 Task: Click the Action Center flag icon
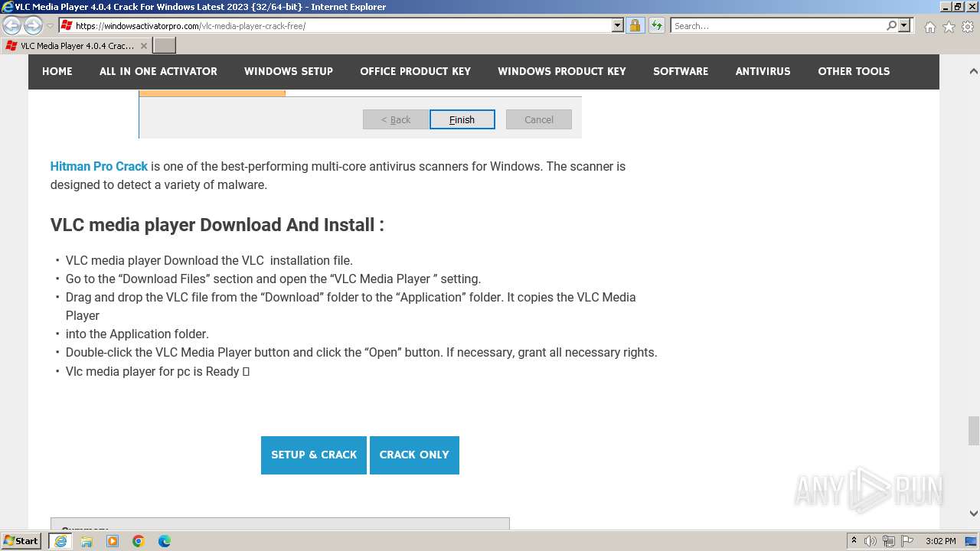[x=907, y=541]
